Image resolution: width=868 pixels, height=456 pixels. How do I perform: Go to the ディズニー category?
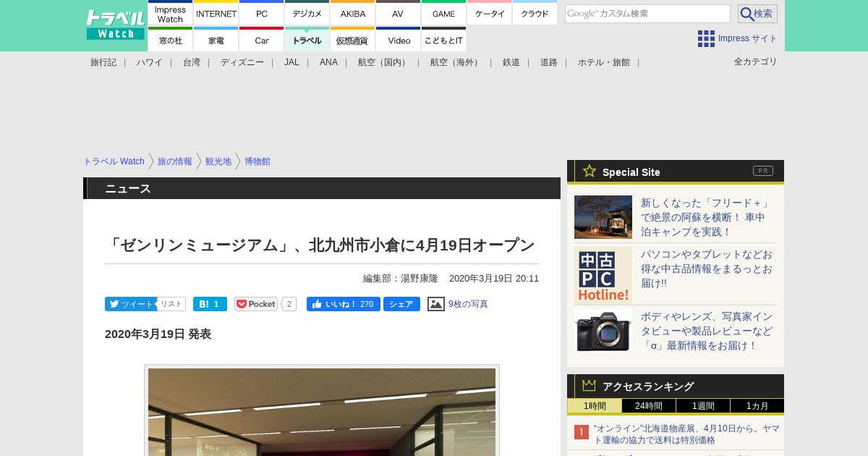pyautogui.click(x=242, y=62)
